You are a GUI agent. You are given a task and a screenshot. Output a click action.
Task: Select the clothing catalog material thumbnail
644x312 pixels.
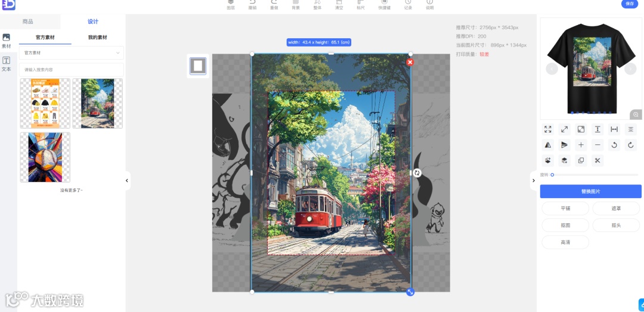point(45,104)
